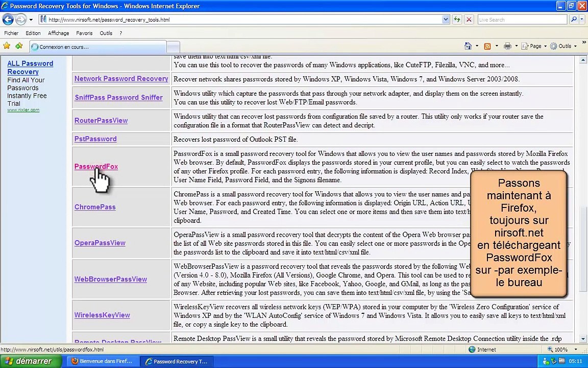
Task: Open the Home dropdown arrow
Action: click(477, 46)
